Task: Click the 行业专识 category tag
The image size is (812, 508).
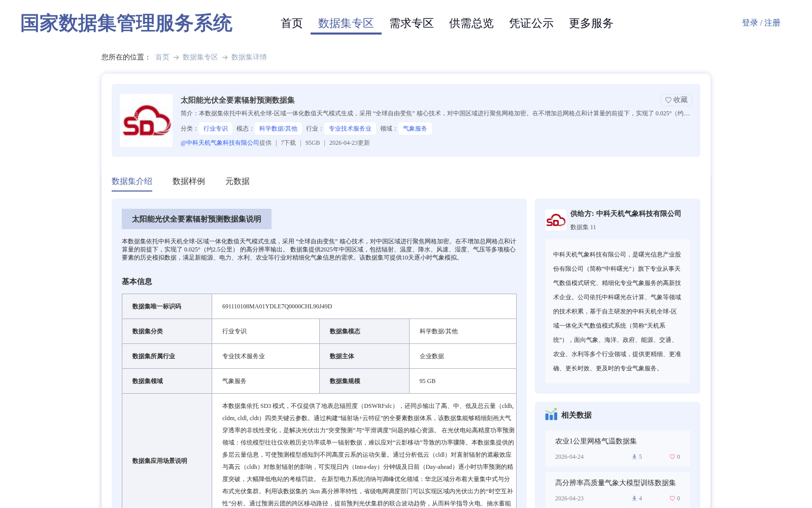Action: (x=216, y=129)
